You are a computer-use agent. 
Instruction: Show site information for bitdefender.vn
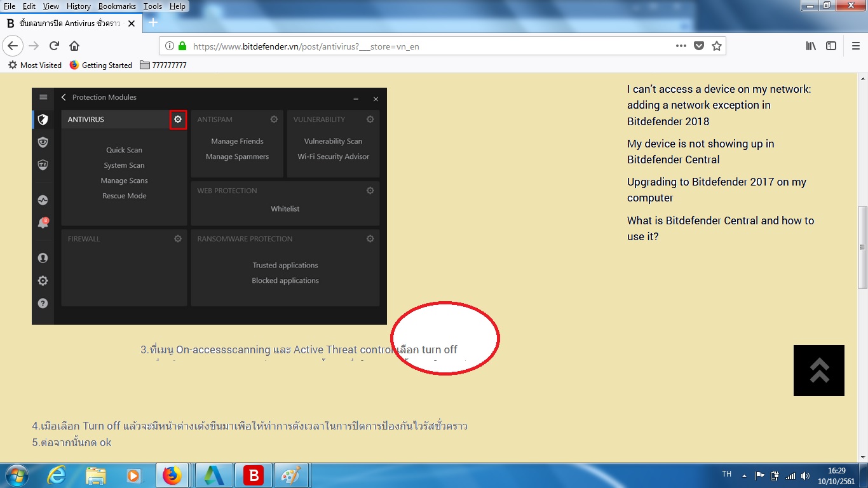(x=170, y=46)
